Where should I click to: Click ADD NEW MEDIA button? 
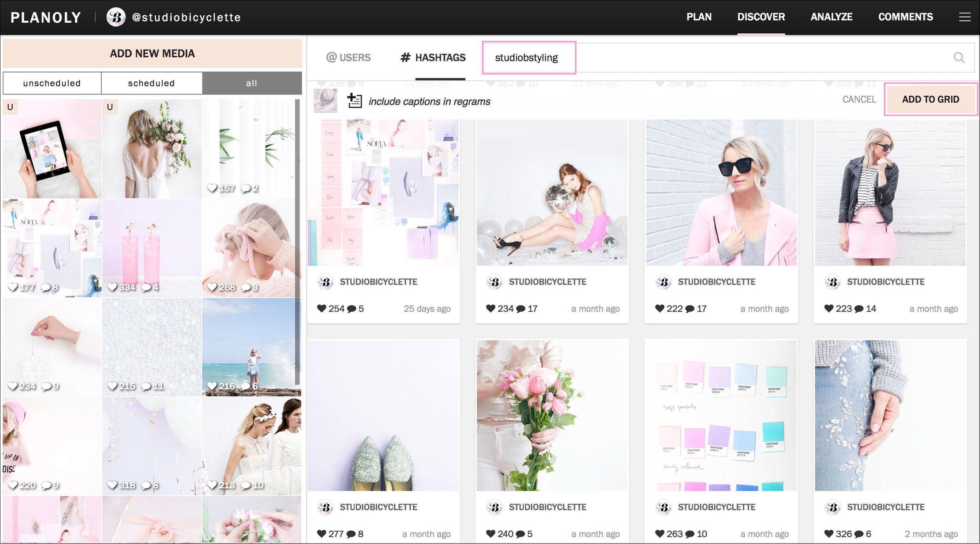(x=152, y=53)
